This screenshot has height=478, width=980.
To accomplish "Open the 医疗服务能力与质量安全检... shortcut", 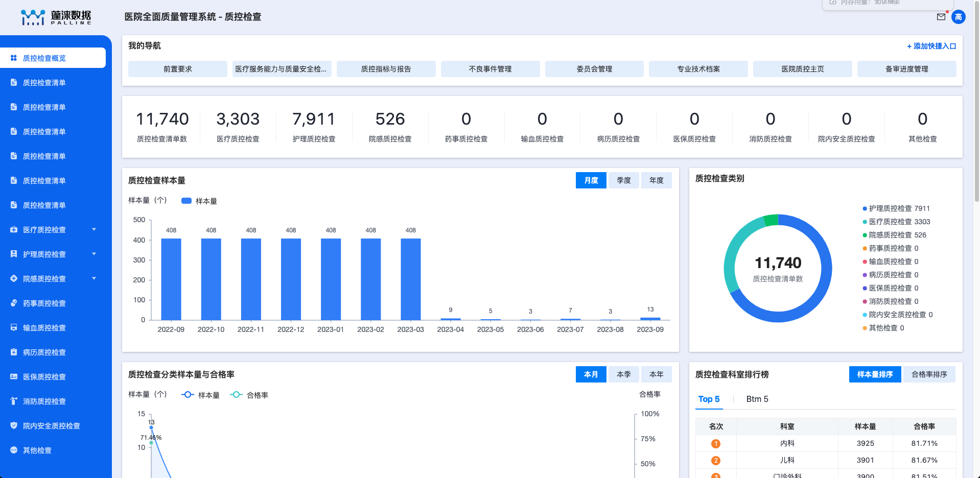I will pos(282,69).
